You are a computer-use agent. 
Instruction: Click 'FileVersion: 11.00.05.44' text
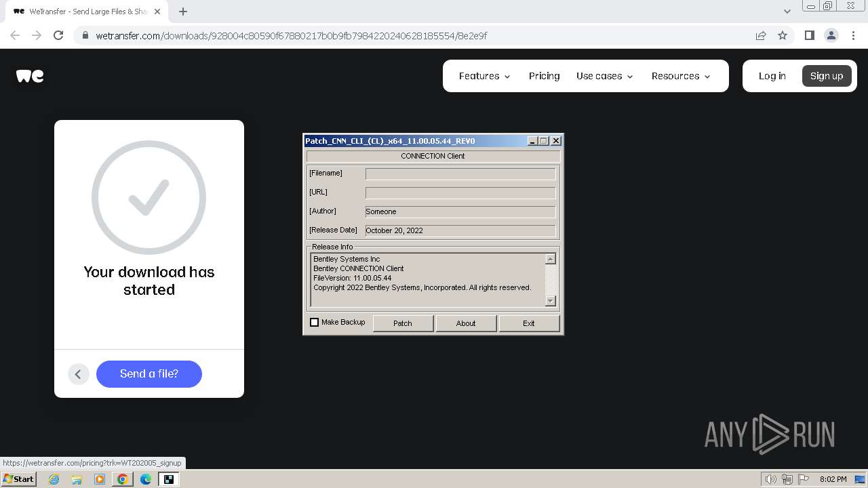(x=352, y=278)
